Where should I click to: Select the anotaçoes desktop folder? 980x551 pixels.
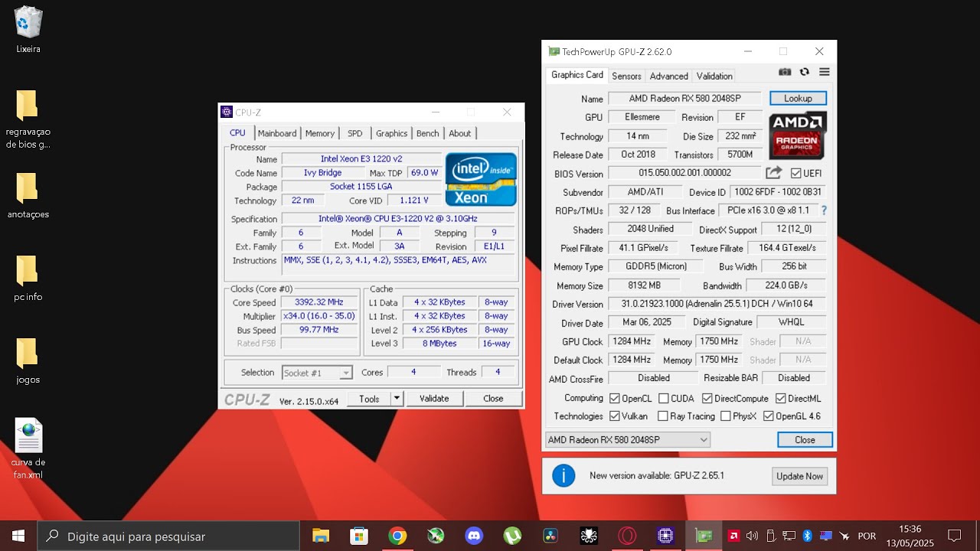28,196
